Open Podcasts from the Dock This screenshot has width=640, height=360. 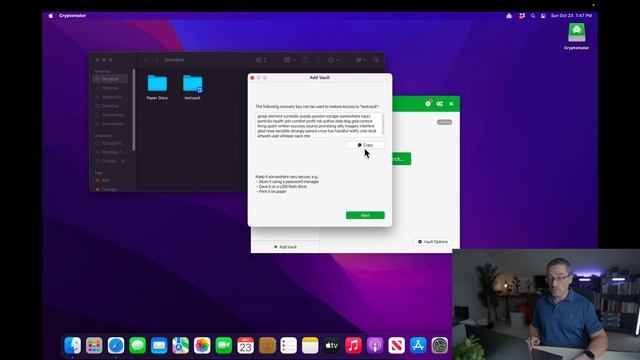[375, 346]
